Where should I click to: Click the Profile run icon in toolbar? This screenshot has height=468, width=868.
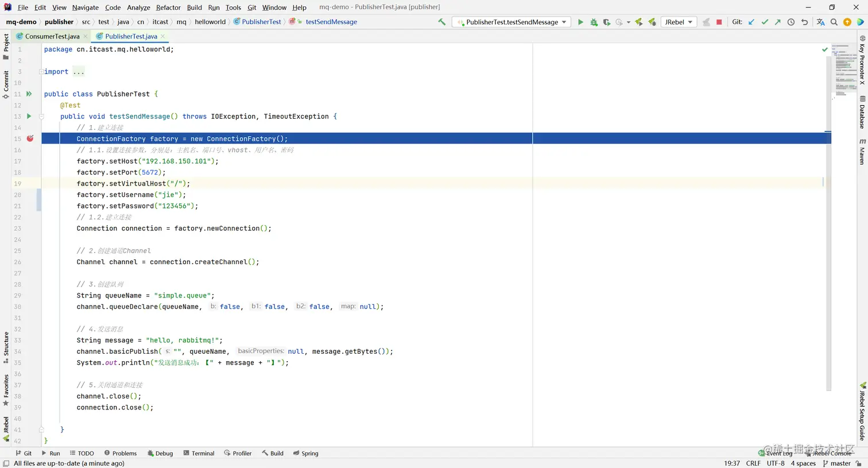click(619, 22)
